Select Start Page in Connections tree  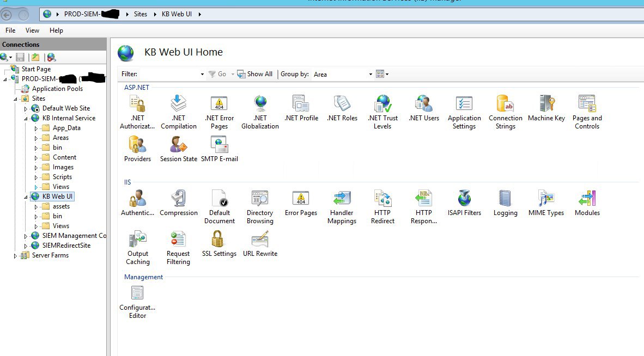pos(36,69)
